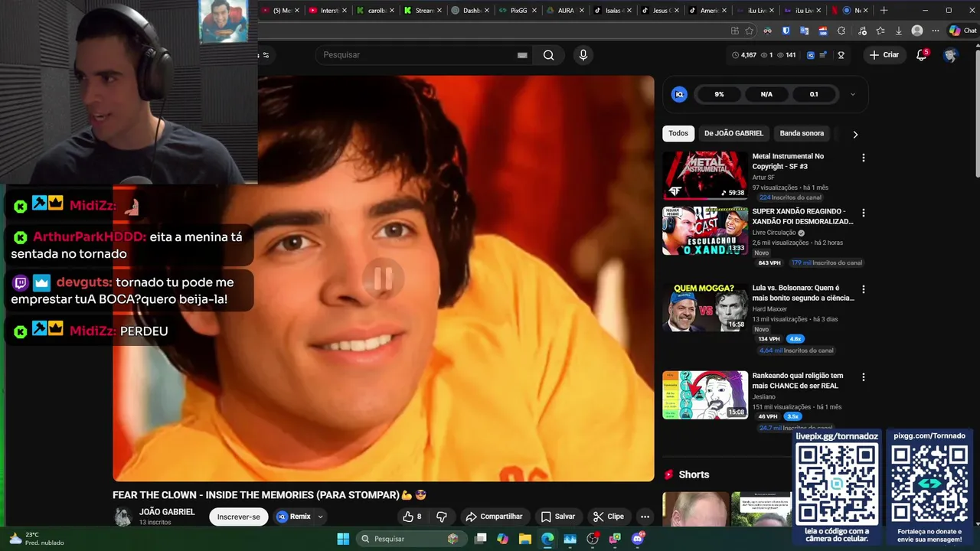
Task: Open browser profile icon in toolbar
Action: pos(917,31)
